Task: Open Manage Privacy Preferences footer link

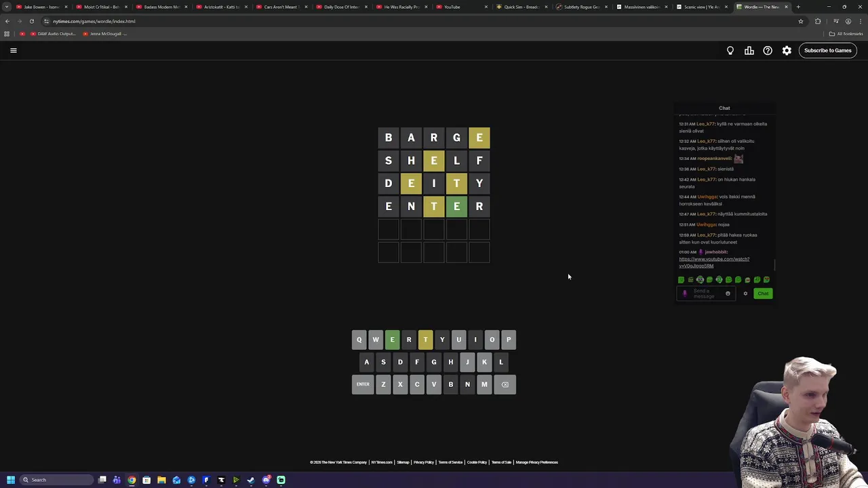Action: (x=536, y=462)
